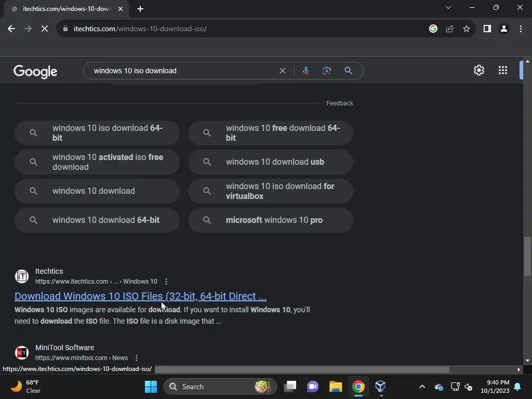Open VirtualBox from the taskbar
This screenshot has height=399, width=532.
coord(380,387)
